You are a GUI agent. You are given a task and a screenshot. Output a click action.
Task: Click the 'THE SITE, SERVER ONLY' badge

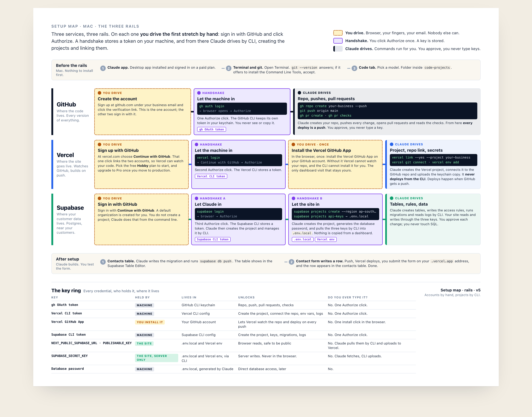coord(156,358)
